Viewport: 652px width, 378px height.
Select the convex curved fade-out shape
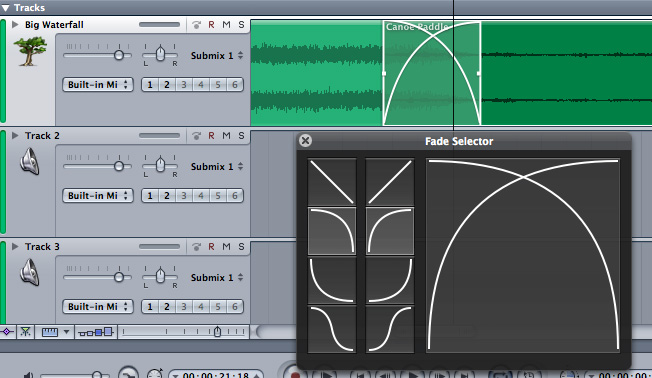pos(332,231)
